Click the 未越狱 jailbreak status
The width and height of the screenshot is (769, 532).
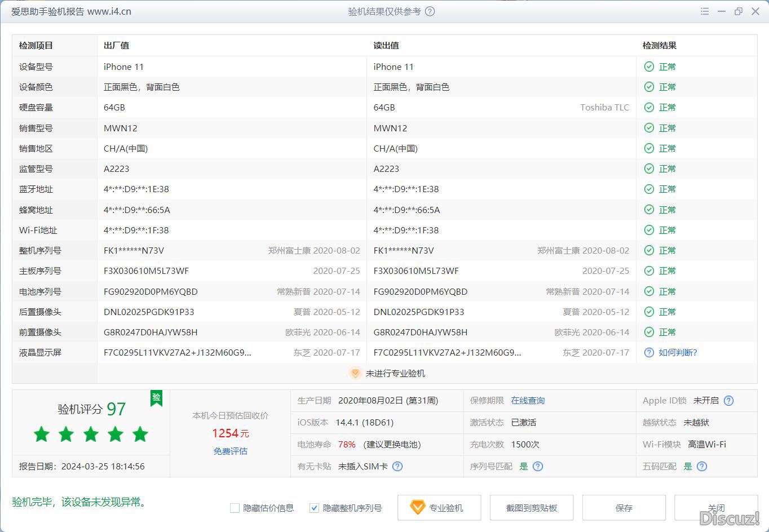coord(696,422)
